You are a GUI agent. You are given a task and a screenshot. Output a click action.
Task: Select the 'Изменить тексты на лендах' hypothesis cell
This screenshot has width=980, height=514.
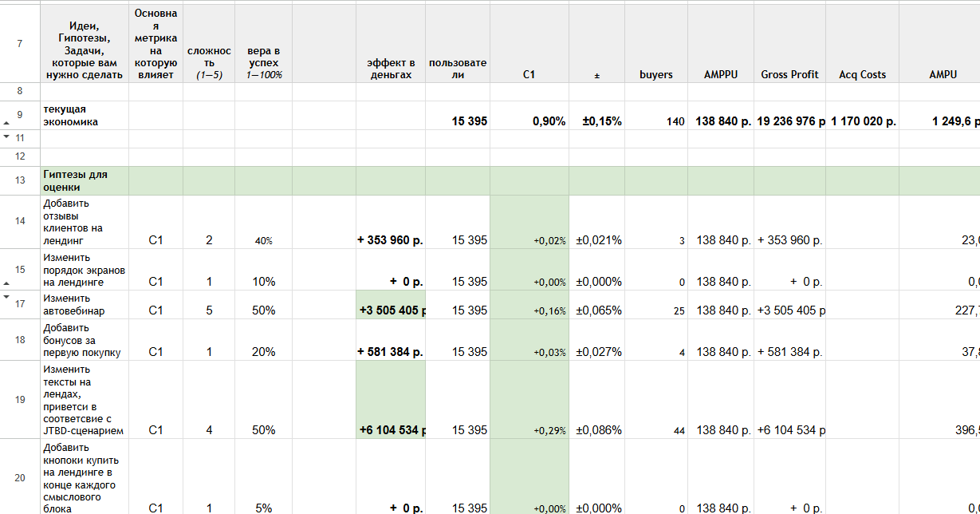pyautogui.click(x=85, y=400)
